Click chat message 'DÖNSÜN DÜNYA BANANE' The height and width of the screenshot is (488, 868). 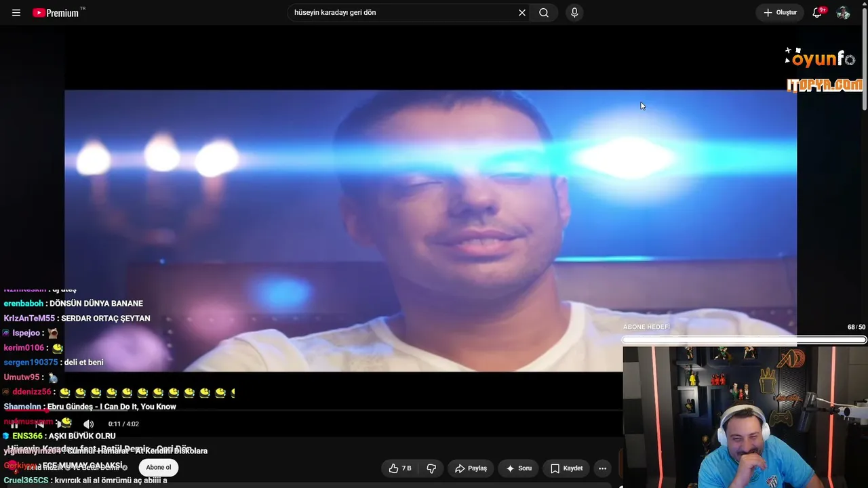96,304
